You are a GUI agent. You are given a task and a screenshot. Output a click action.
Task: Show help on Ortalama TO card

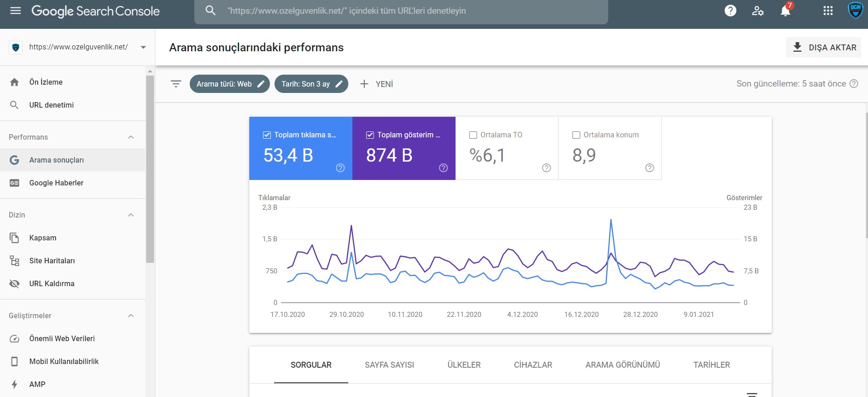(x=546, y=168)
